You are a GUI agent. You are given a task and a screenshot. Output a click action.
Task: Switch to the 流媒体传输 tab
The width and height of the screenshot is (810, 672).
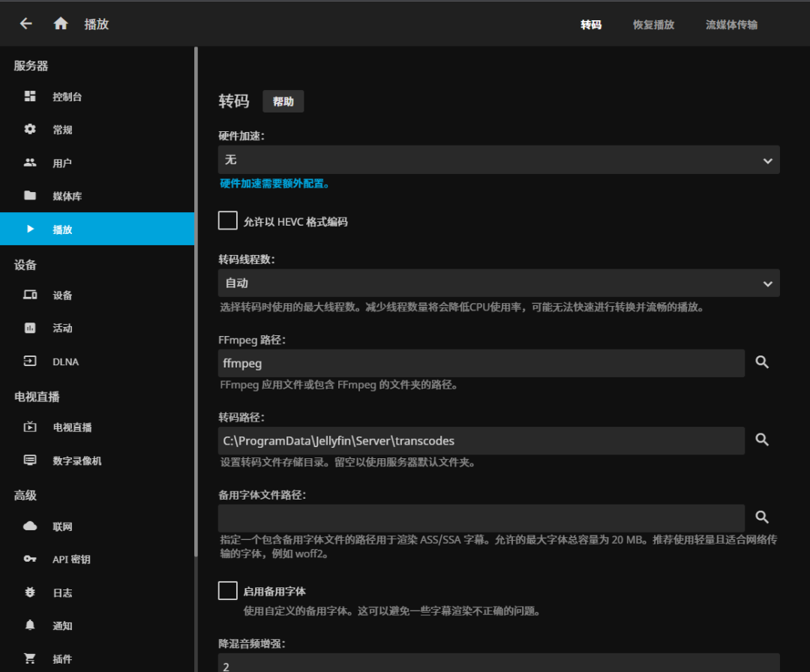[x=731, y=24]
